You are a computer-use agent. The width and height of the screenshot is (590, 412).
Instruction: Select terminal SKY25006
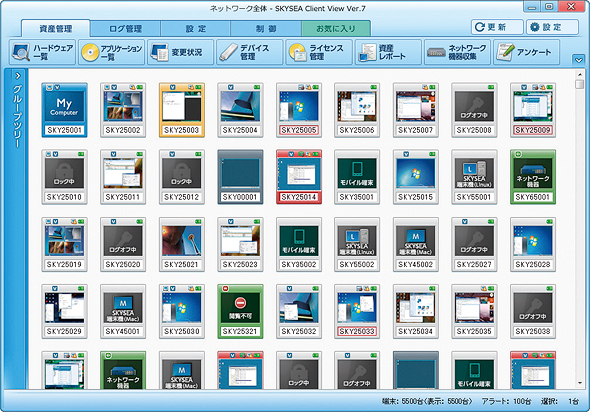[x=357, y=110]
